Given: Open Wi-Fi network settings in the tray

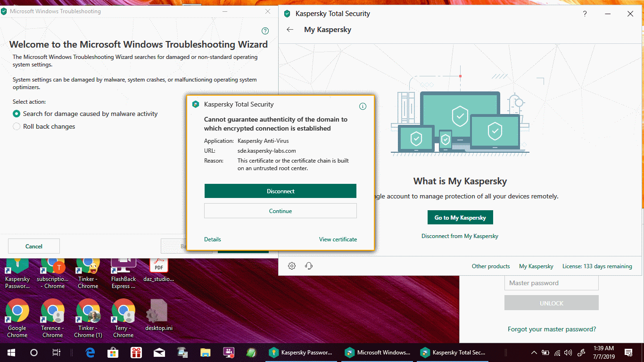Looking at the screenshot, I should [557, 353].
